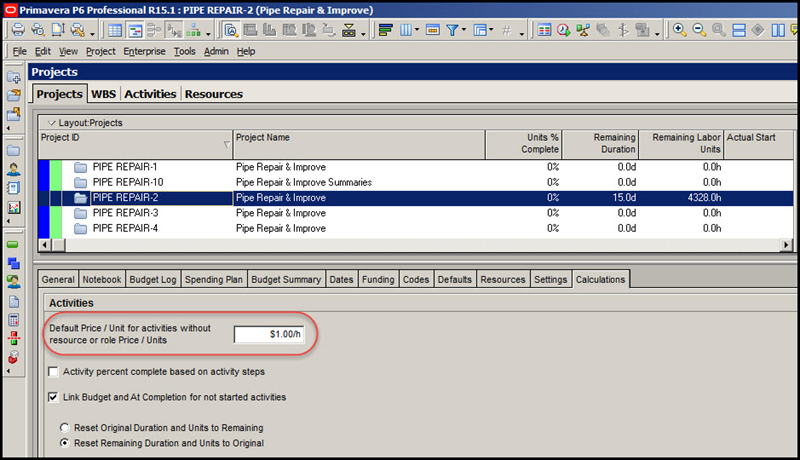The image size is (800, 460).
Task: Open the Enterprise menu
Action: [144, 52]
